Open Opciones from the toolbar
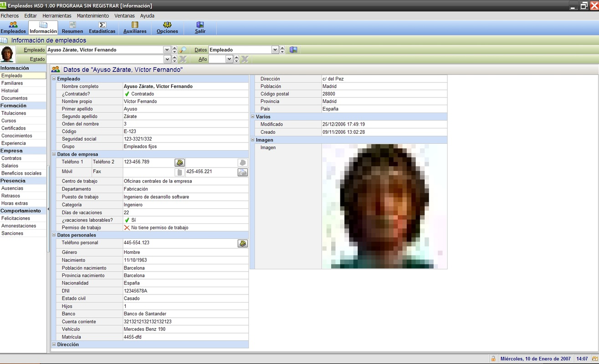 click(x=167, y=28)
